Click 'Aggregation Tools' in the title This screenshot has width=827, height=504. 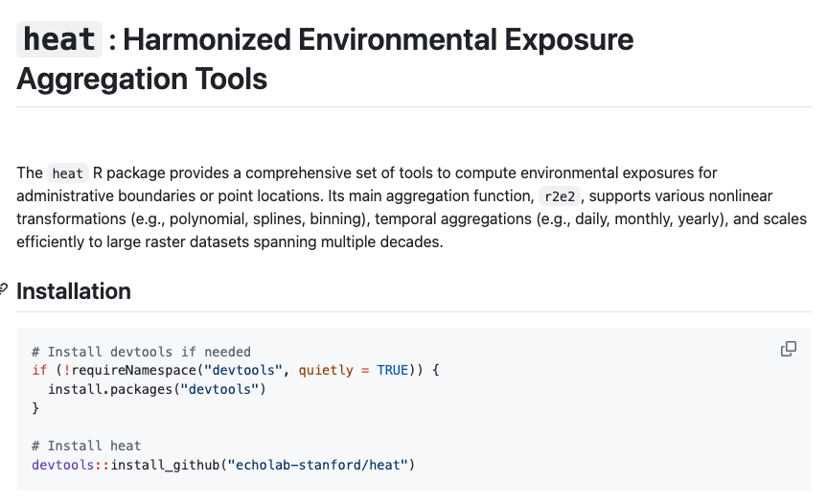click(x=142, y=80)
